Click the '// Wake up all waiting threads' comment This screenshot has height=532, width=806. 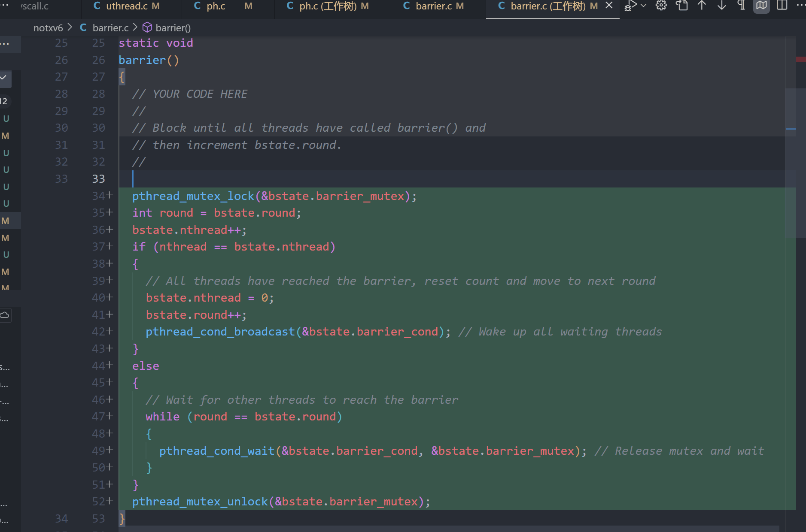(x=560, y=332)
